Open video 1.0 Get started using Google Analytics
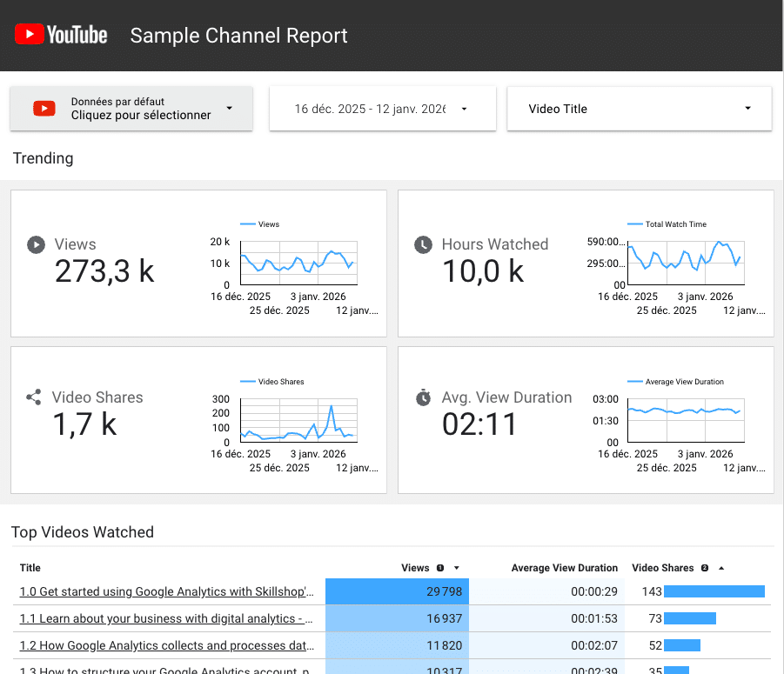 click(166, 591)
